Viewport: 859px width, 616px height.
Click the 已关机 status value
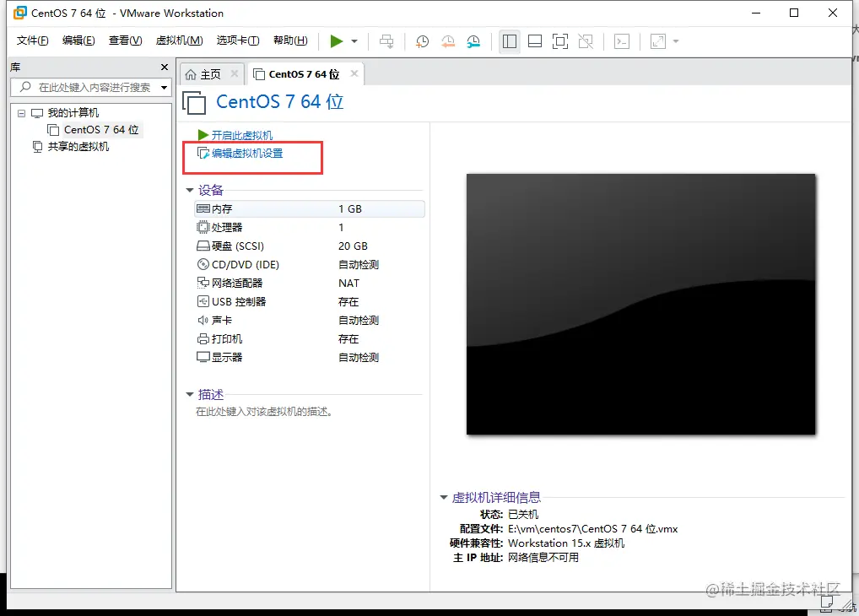tap(523, 515)
